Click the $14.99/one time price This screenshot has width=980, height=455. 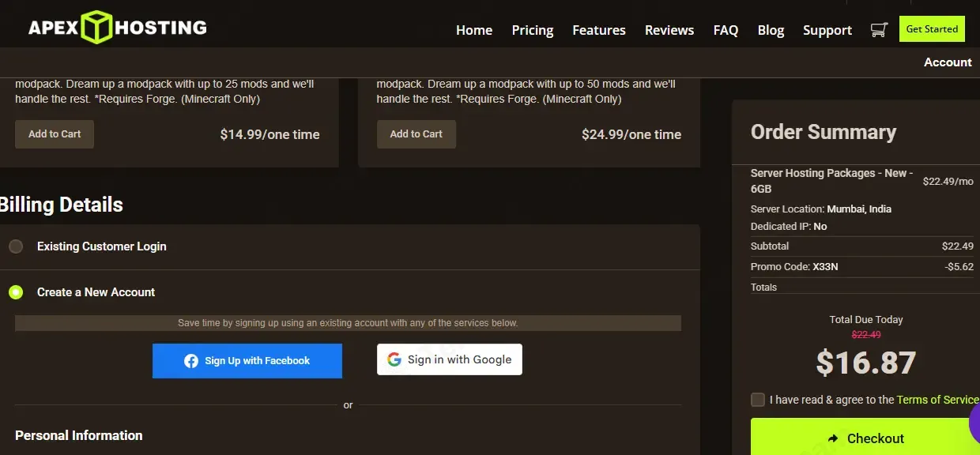(270, 134)
